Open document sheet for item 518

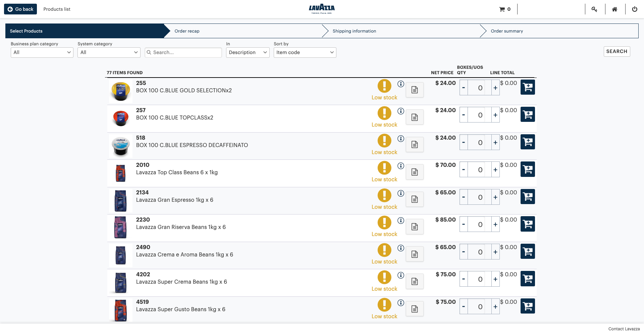click(415, 145)
